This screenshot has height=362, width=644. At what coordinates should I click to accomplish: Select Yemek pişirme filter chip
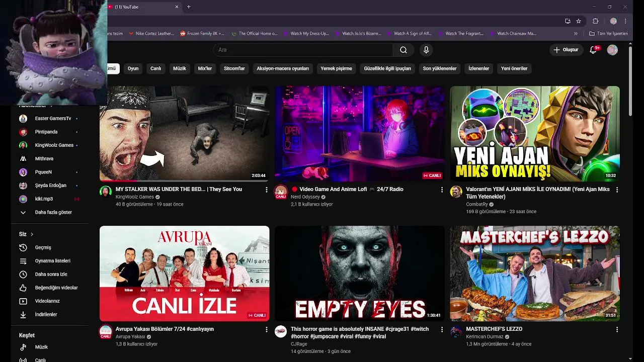337,68
